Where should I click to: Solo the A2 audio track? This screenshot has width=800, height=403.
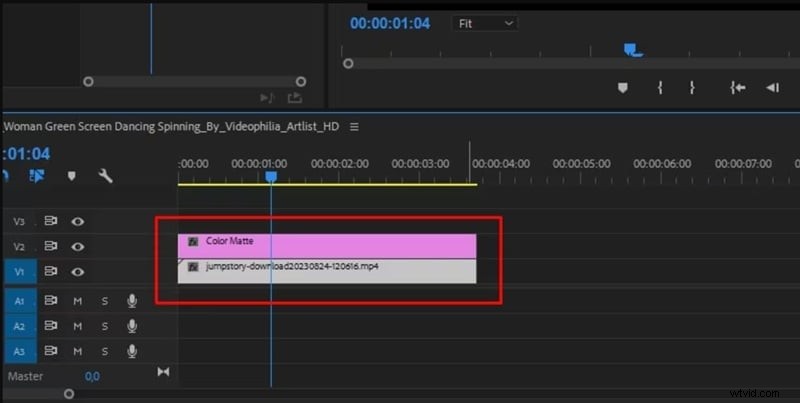tap(105, 326)
